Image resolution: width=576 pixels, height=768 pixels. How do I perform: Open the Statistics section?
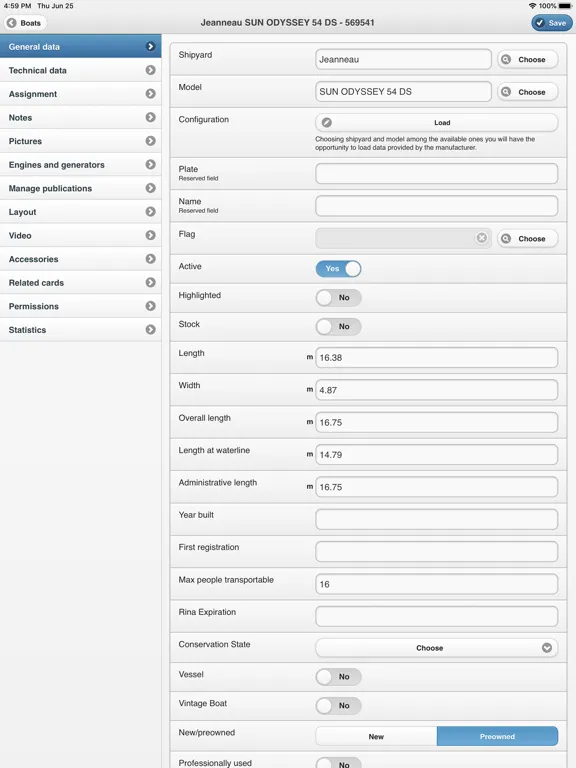click(80, 330)
